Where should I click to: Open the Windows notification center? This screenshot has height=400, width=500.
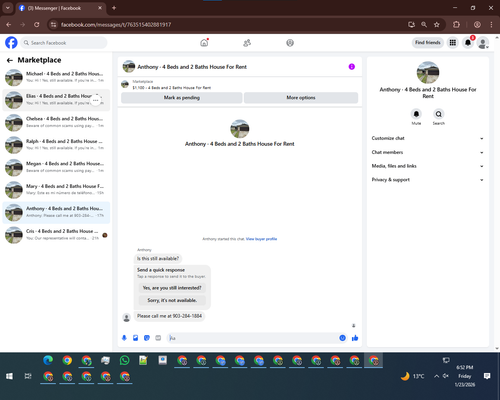coord(487,376)
